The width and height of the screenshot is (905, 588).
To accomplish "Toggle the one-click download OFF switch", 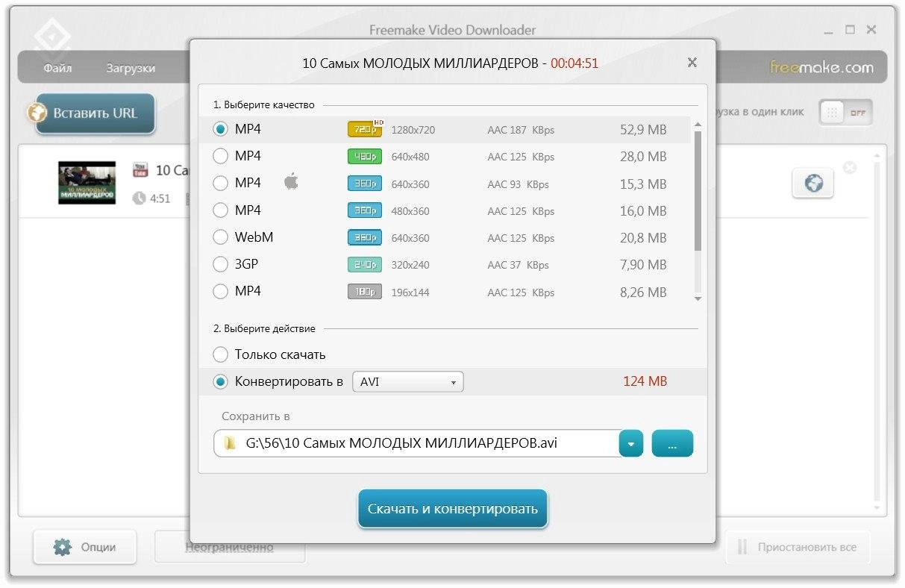I will 845,113.
